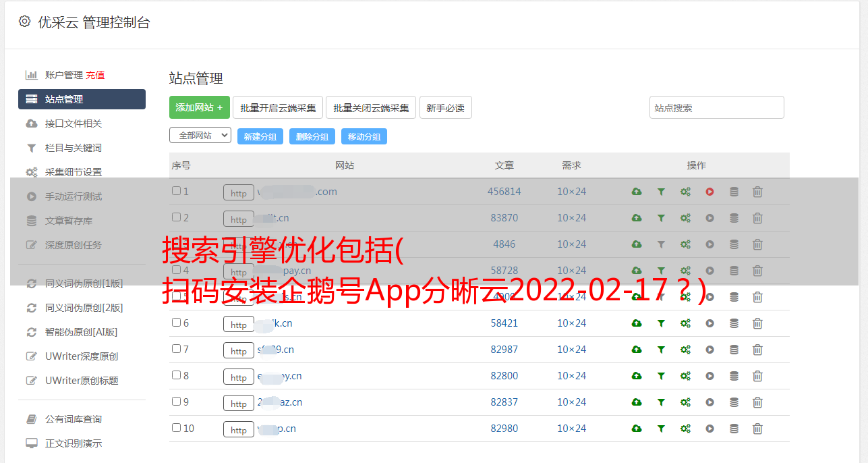The height and width of the screenshot is (463, 868).
Task: Delete site 10 with the trash icon
Action: 757,429
